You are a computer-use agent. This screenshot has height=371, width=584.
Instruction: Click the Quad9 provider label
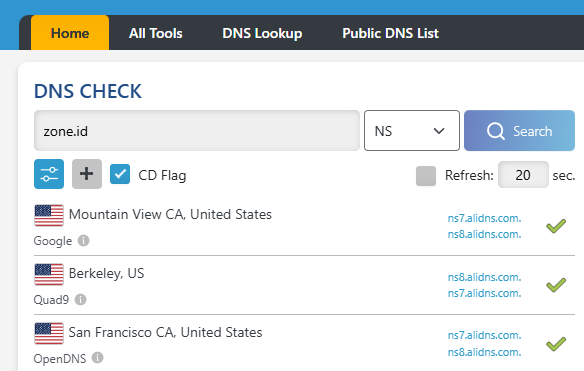51,300
